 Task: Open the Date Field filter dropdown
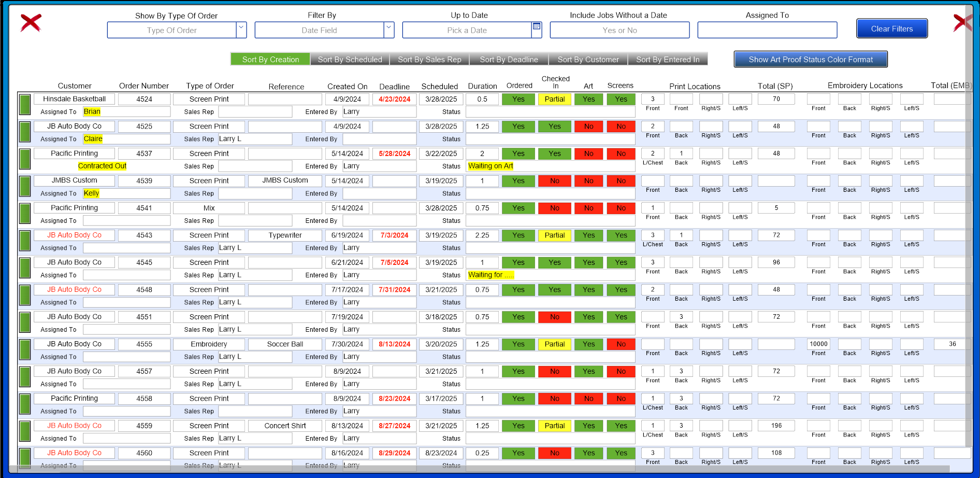388,30
